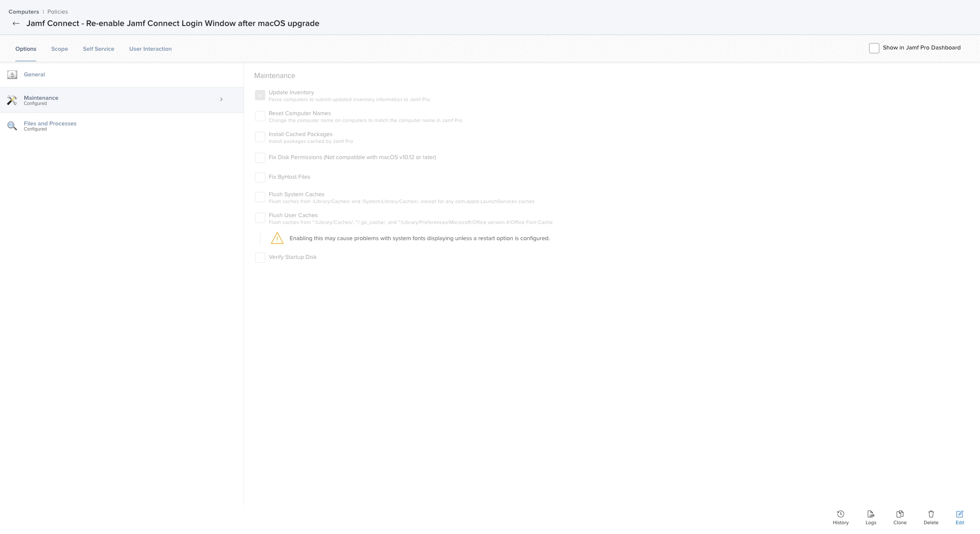Click the Edit pencil icon
The image size is (980, 534).
[x=960, y=514]
